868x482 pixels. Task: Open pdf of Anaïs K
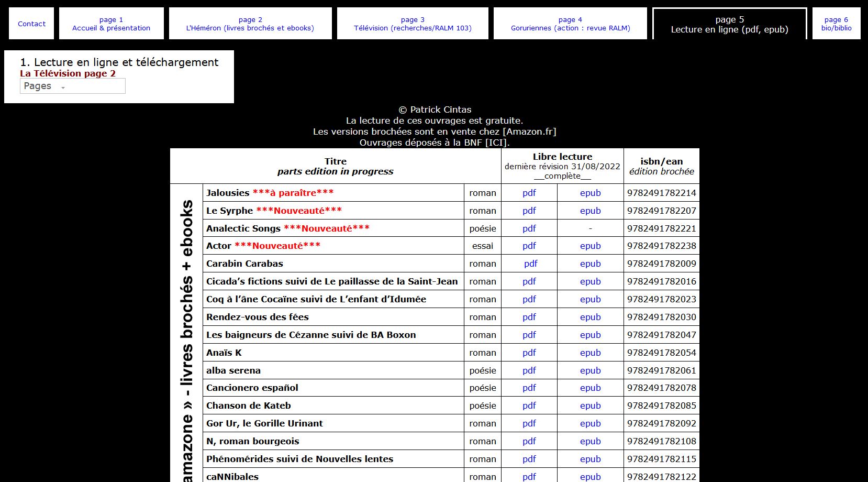(529, 353)
